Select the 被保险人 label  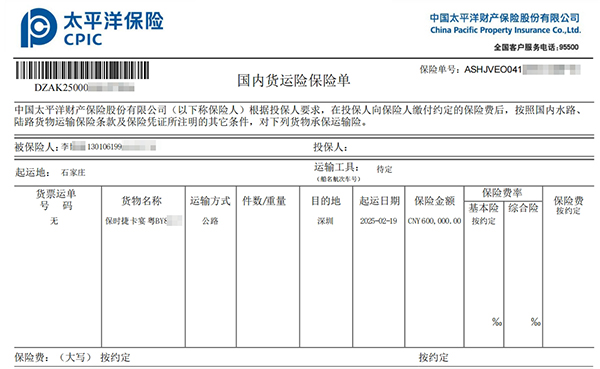coord(36,147)
